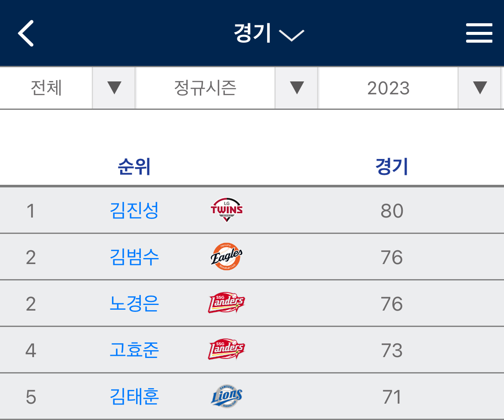Open the 전체 filter dropdown arrow

114,88
